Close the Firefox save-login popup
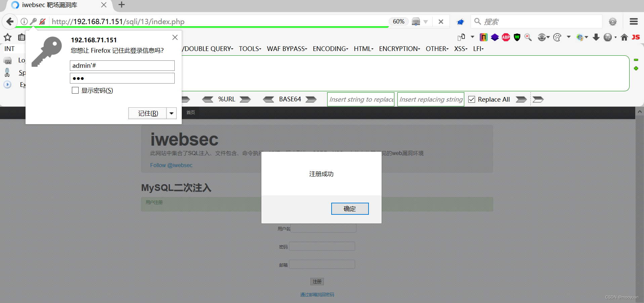Viewport: 644px width, 303px height. click(175, 38)
